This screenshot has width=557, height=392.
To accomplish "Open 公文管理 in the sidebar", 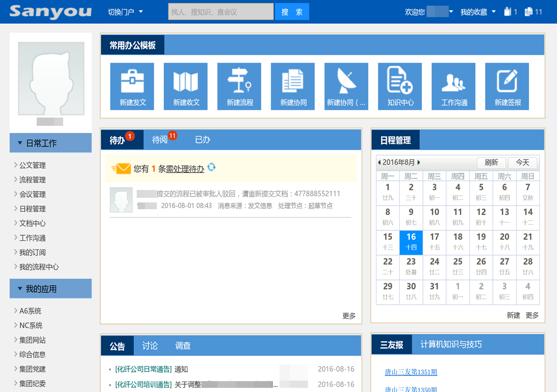I will [33, 165].
